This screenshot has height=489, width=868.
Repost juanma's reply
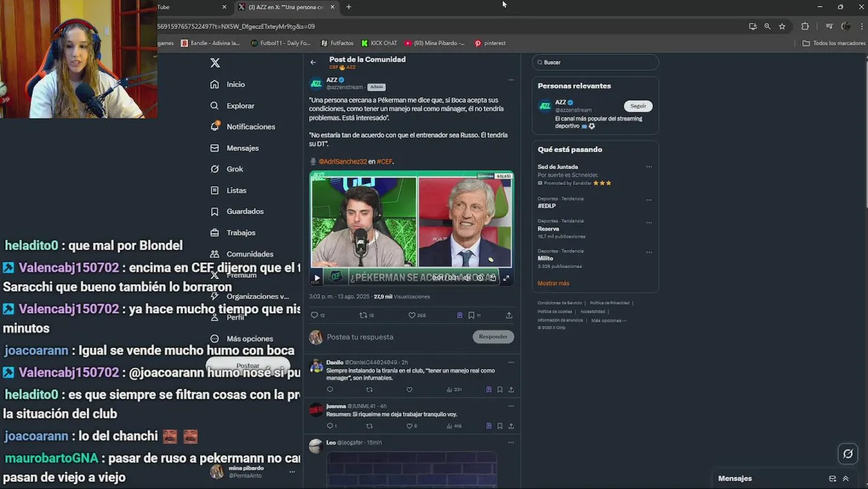(x=369, y=426)
